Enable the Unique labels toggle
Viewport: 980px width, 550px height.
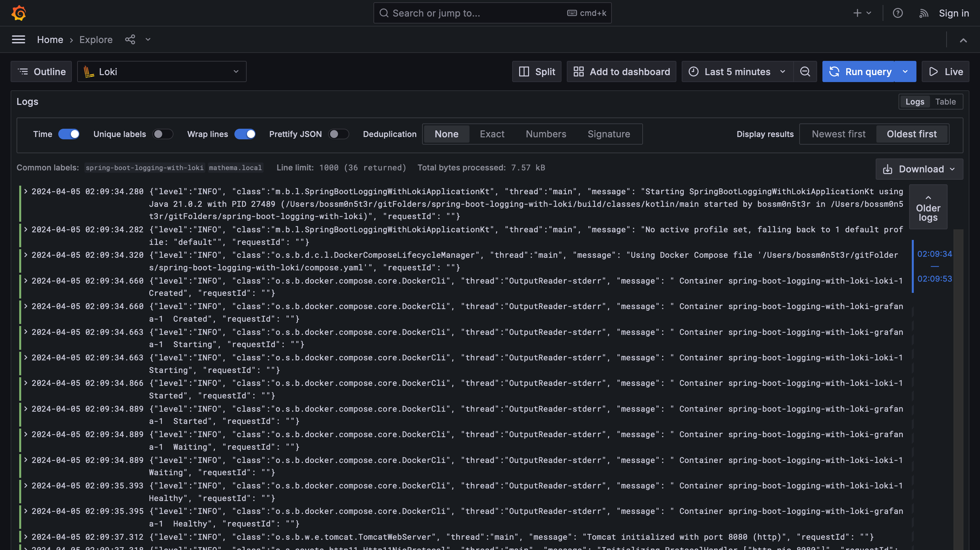[163, 134]
